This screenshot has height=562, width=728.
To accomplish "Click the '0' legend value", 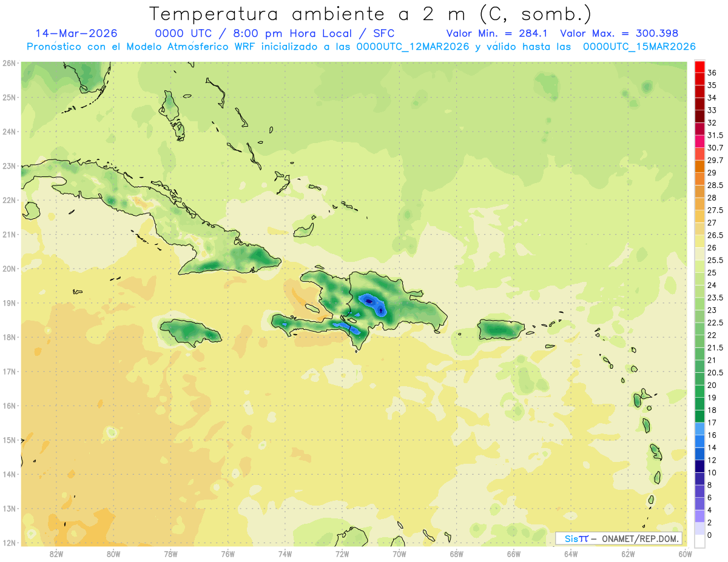I will 710,535.
